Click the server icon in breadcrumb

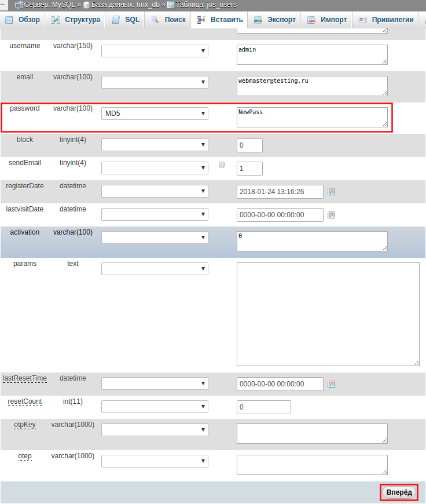[x=19, y=5]
